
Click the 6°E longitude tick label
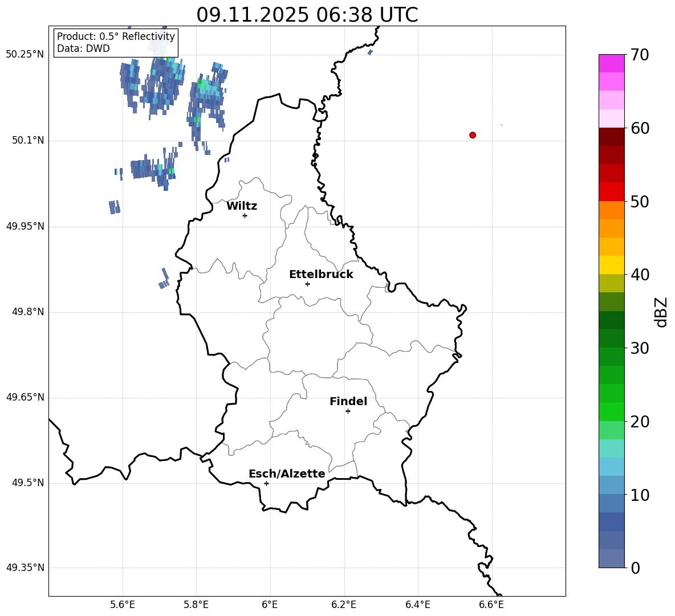click(270, 605)
